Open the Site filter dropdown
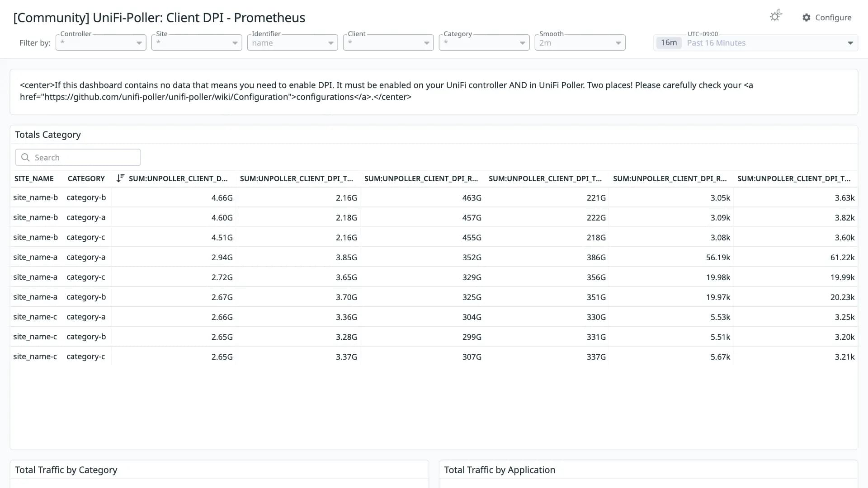This screenshot has width=868, height=488. coord(197,42)
